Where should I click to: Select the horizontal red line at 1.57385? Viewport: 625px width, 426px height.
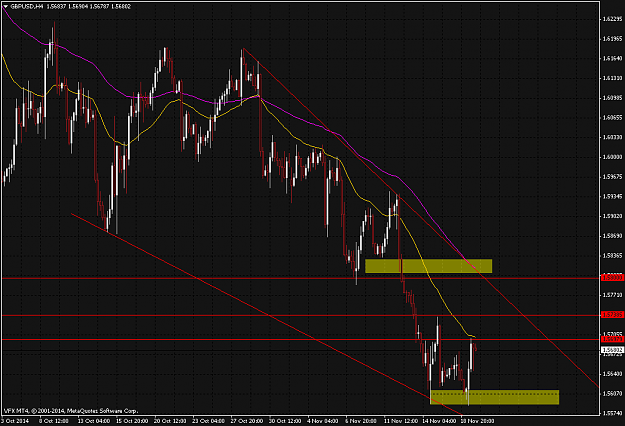click(x=299, y=315)
